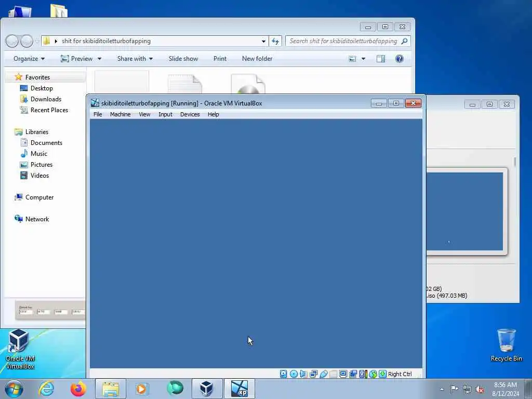Switch to the XP VM taskbar button
532x399 pixels.
(x=239, y=389)
